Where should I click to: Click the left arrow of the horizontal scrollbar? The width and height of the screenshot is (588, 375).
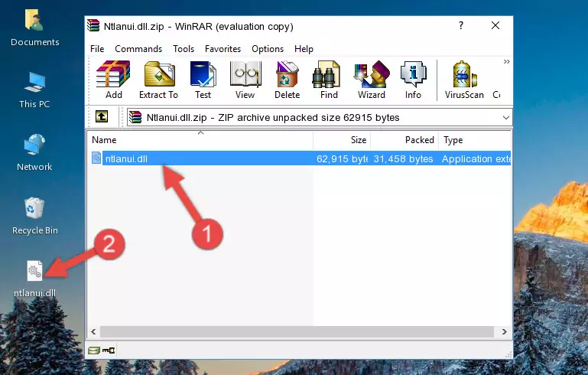(93, 332)
